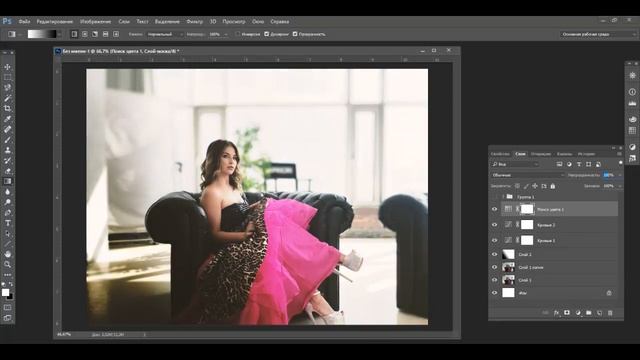The width and height of the screenshot is (640, 360).
Task: Create a new layer icon
Action: [599, 313]
